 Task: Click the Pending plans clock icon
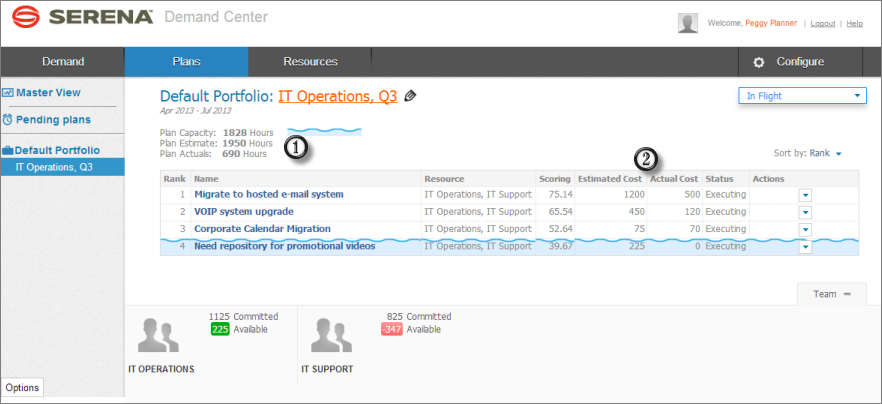(x=8, y=120)
